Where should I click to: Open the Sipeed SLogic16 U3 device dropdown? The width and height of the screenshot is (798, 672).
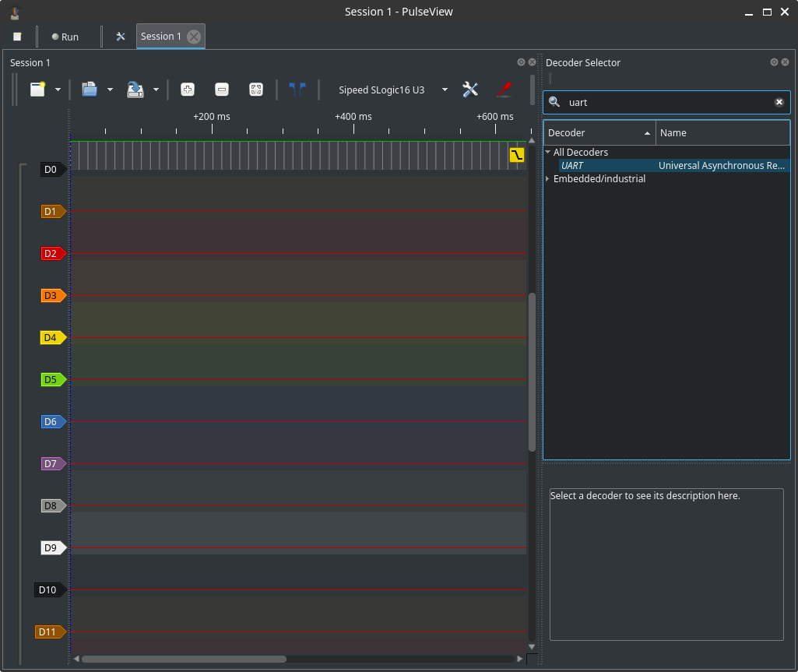(445, 90)
